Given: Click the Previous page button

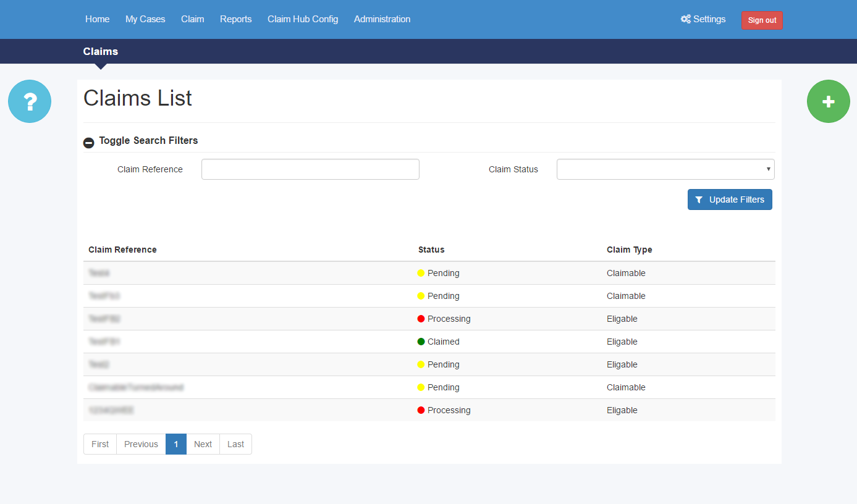Looking at the screenshot, I should click(x=141, y=444).
